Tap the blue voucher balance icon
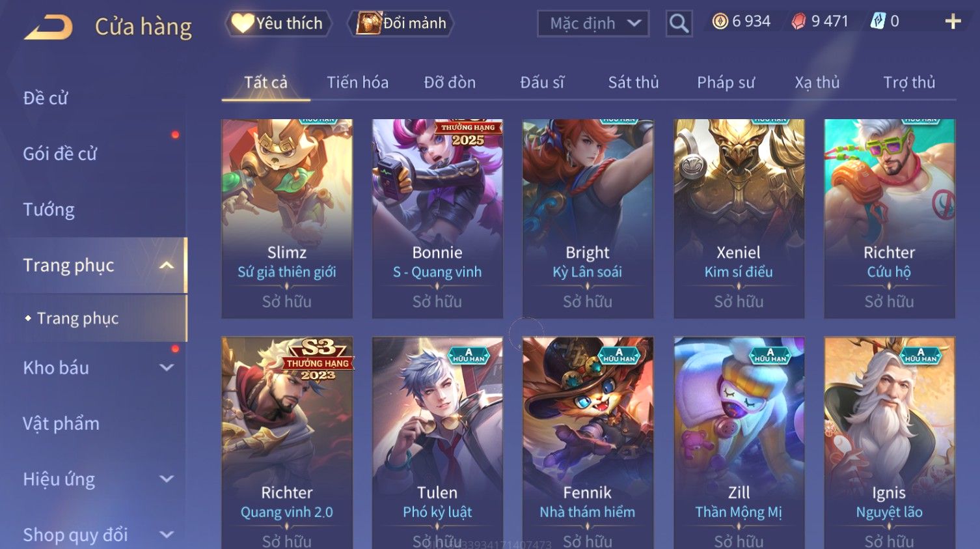The width and height of the screenshot is (980, 549). pyautogui.click(x=878, y=21)
